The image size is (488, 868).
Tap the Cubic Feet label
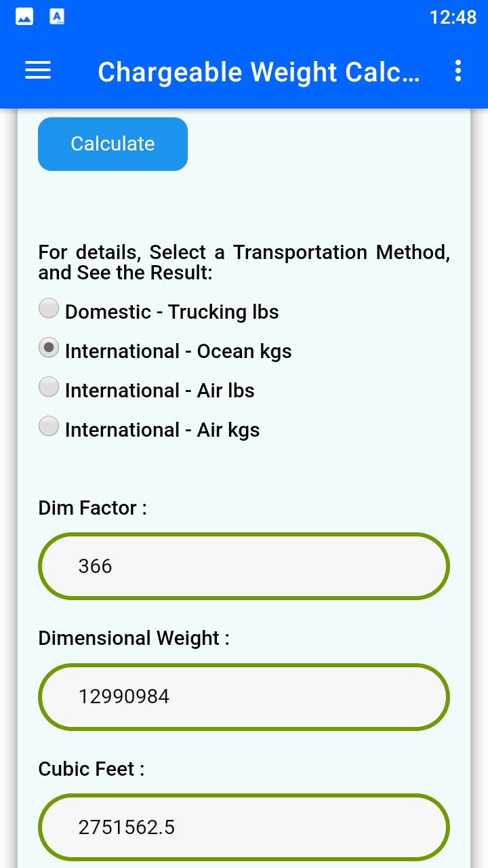coord(90,769)
